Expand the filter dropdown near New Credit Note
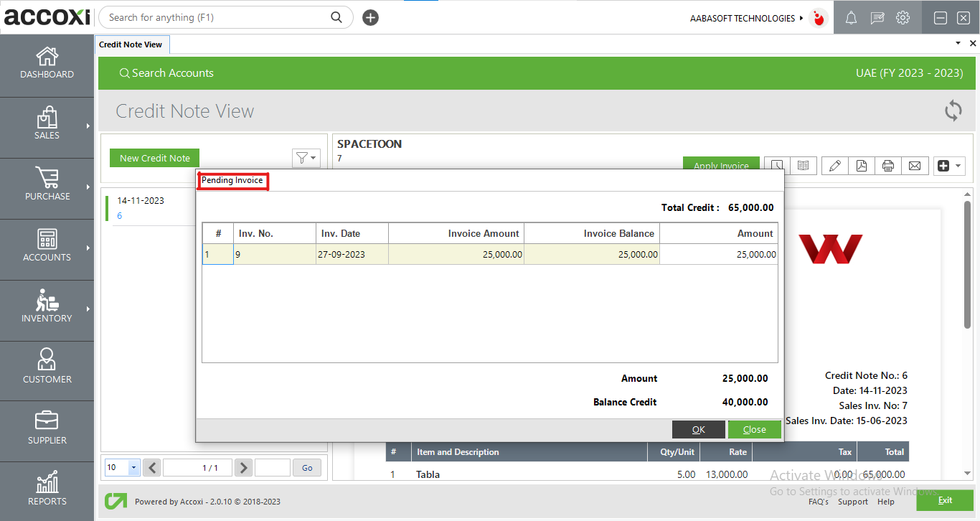Image resolution: width=980 pixels, height=521 pixels. point(306,158)
